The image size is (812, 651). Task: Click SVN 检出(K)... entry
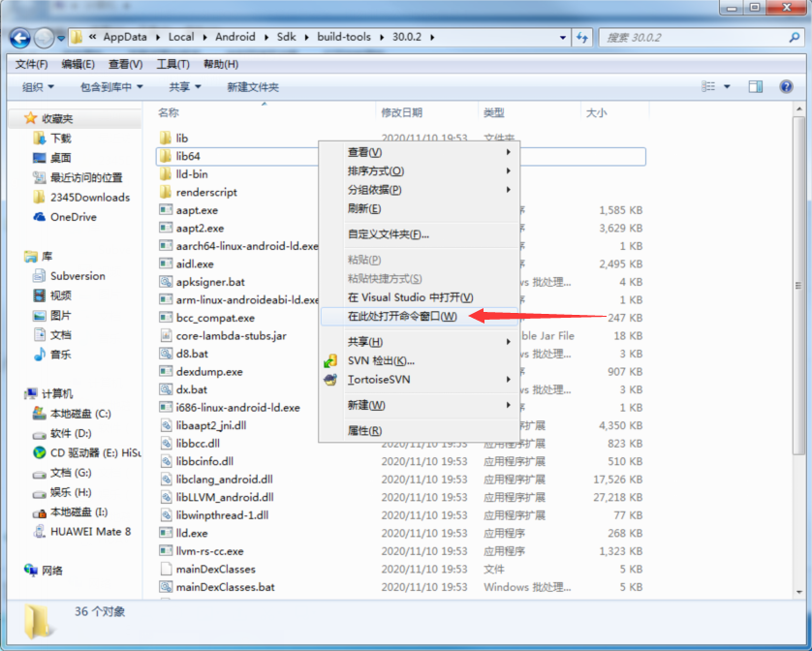tap(420, 360)
